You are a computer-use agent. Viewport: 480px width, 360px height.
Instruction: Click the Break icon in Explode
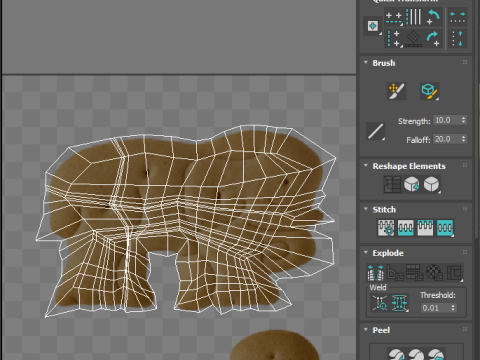[375, 272]
